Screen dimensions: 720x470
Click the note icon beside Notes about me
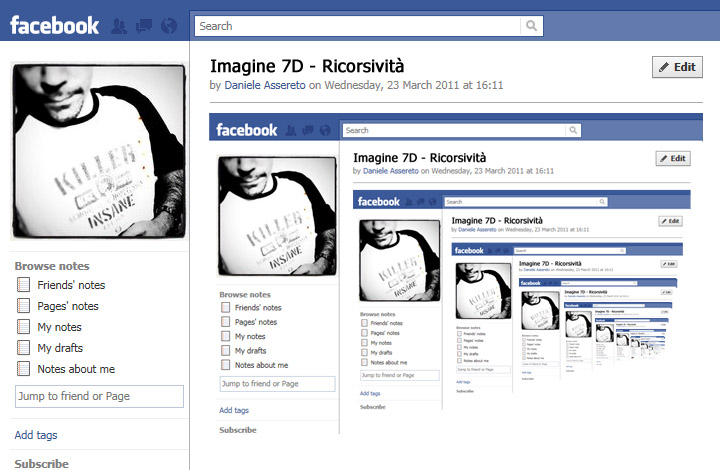click(x=23, y=369)
